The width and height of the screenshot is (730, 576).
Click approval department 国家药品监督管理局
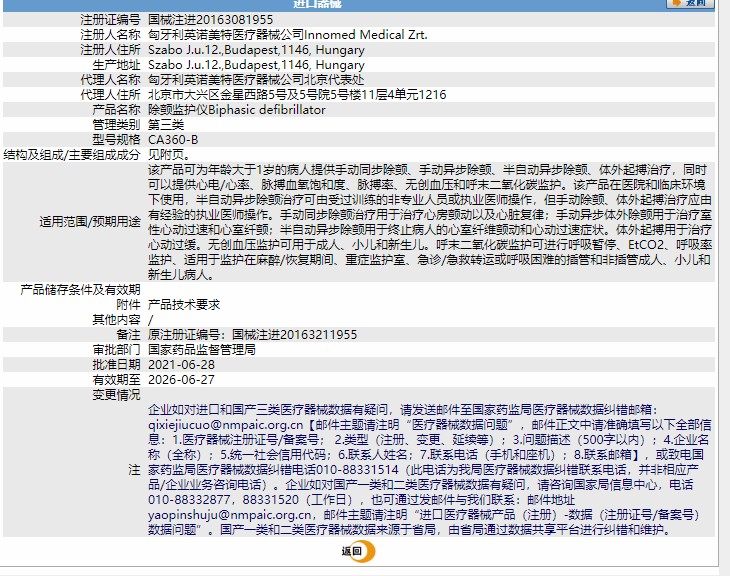202,349
